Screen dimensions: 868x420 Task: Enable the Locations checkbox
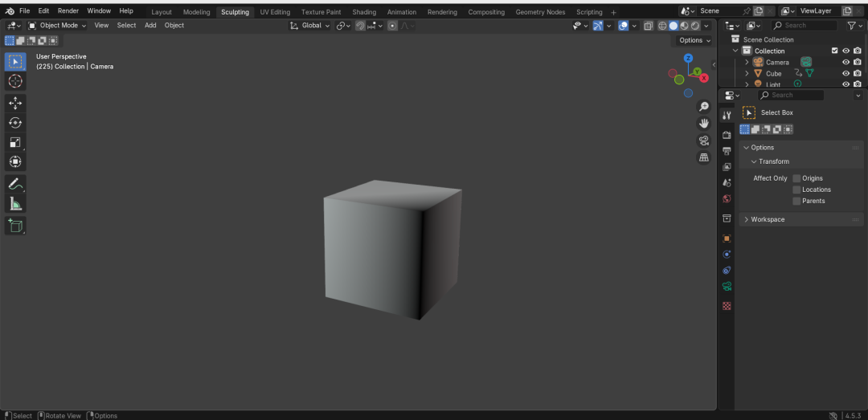(796, 190)
